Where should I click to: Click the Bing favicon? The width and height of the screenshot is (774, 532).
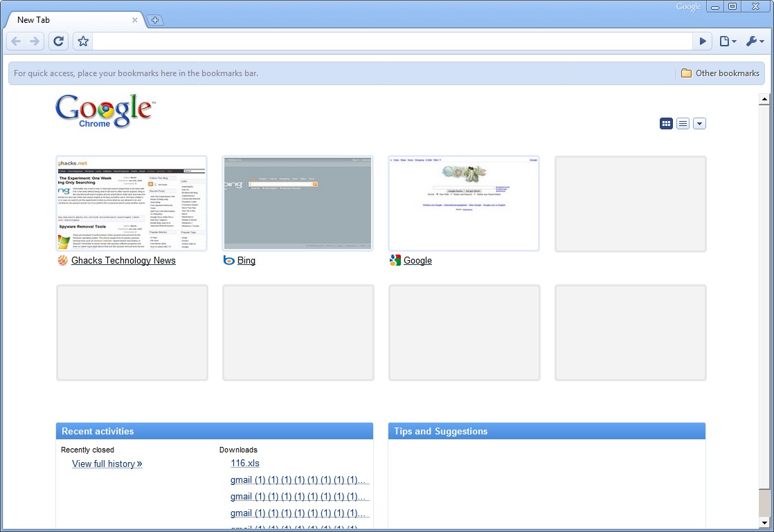[x=228, y=260]
